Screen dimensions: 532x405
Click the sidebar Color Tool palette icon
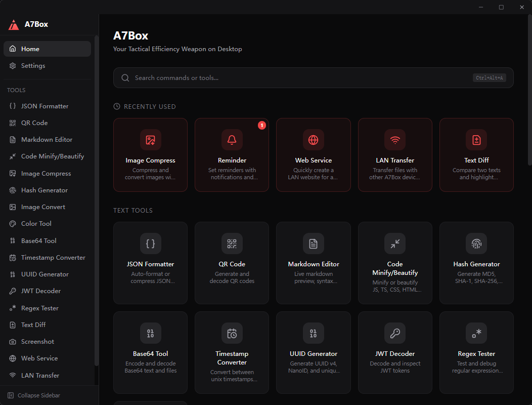(x=13, y=224)
